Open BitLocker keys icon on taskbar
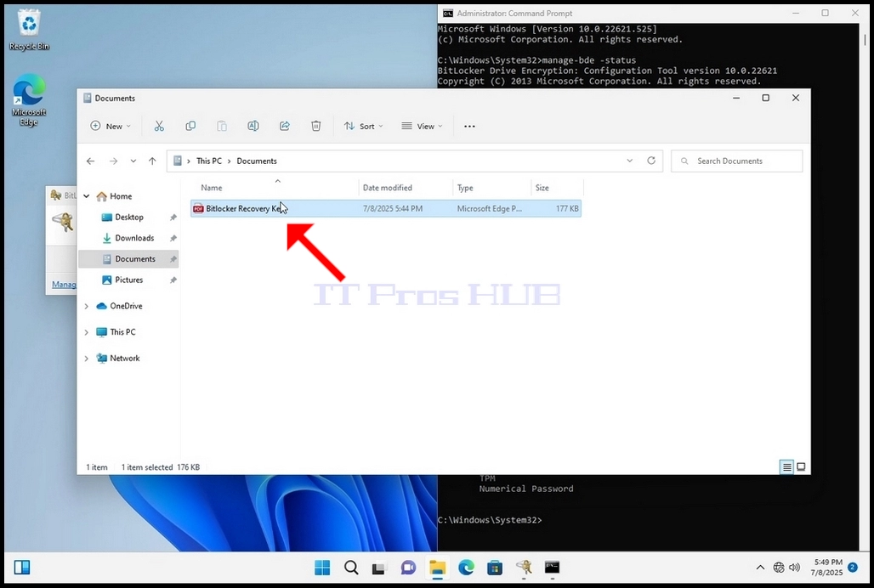The image size is (874, 588). [524, 568]
